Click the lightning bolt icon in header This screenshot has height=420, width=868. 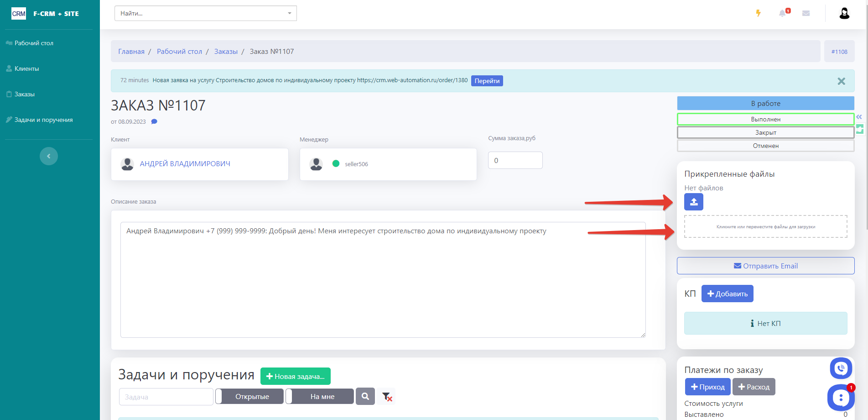point(758,13)
